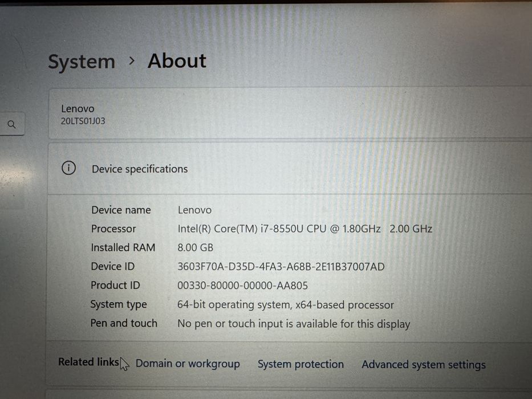Click the Installed RAM label
This screenshot has height=399, width=532.
(123, 247)
